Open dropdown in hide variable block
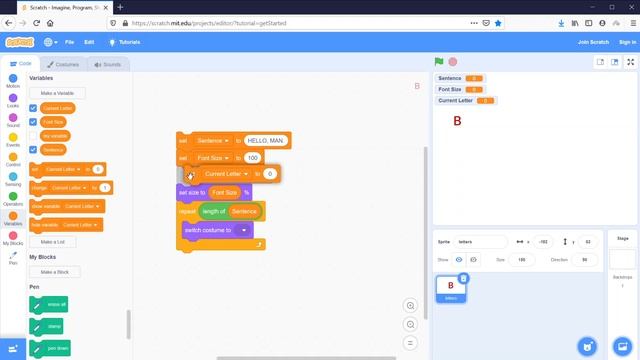The image size is (640, 360). (x=80, y=225)
